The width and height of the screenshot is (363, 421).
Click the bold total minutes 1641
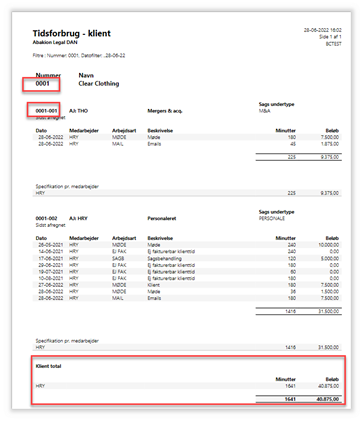(x=290, y=399)
